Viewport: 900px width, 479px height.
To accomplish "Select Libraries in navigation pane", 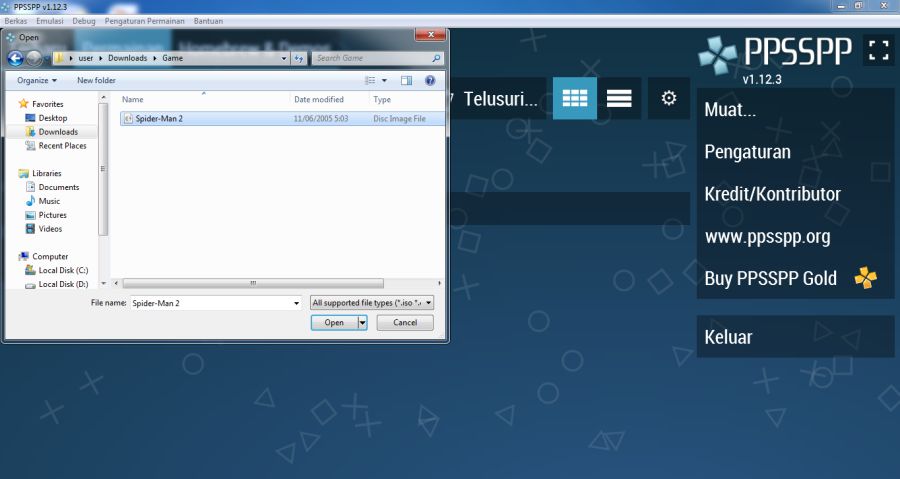I will [46, 173].
